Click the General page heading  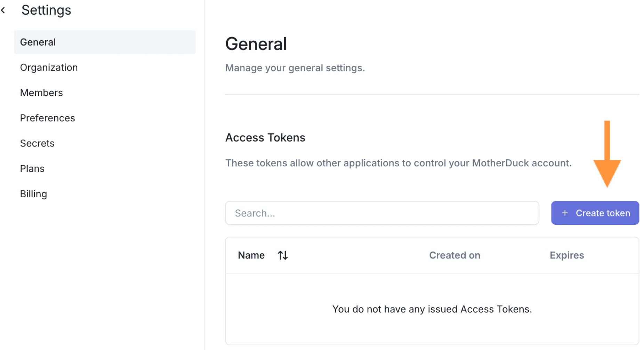point(256,44)
